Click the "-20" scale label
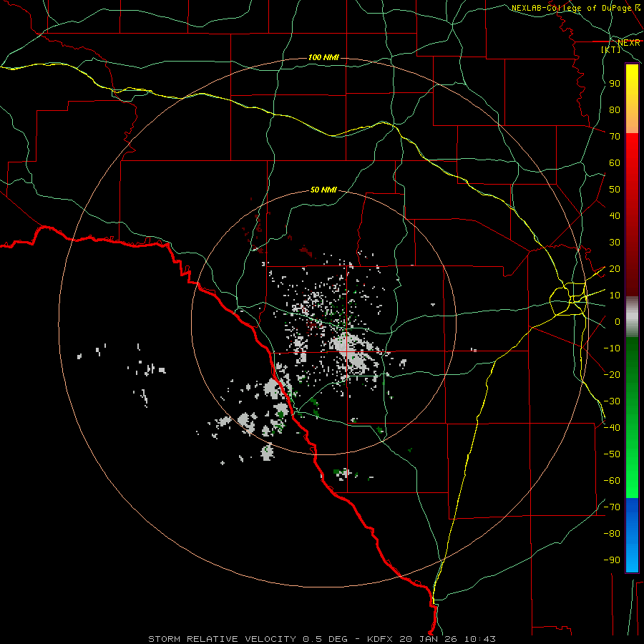 [612, 374]
